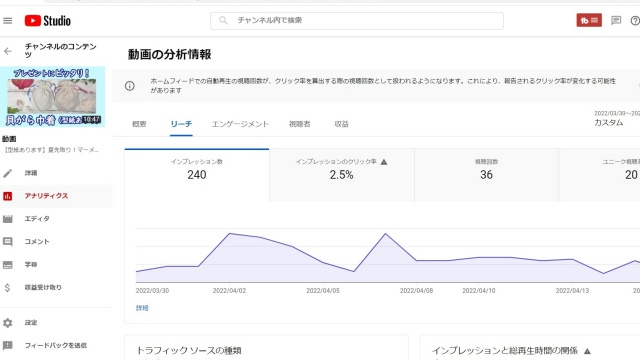
Task: Click the 字幕 subtitles icon
Action: pyautogui.click(x=8, y=264)
